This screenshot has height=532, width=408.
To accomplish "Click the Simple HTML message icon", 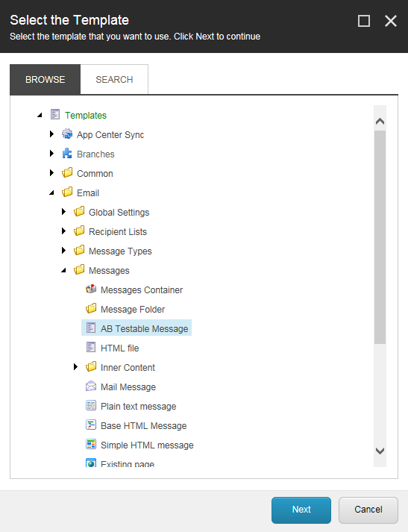I will tap(91, 444).
